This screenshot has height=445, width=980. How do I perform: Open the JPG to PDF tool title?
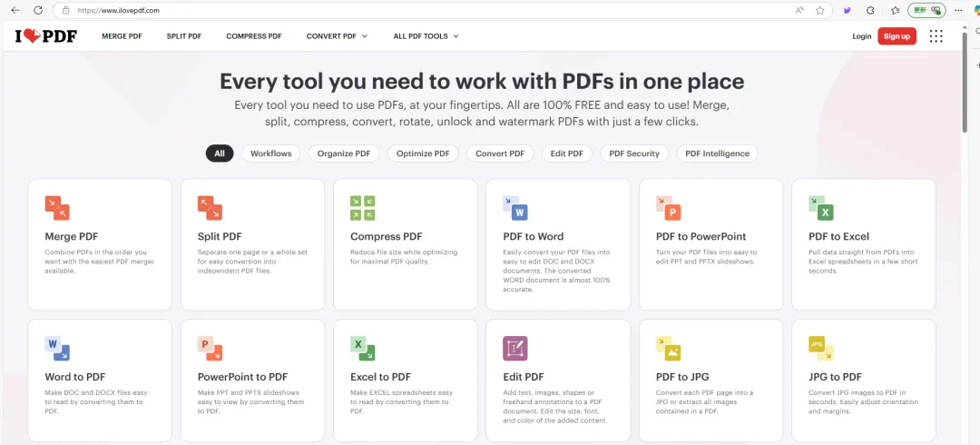(835, 377)
